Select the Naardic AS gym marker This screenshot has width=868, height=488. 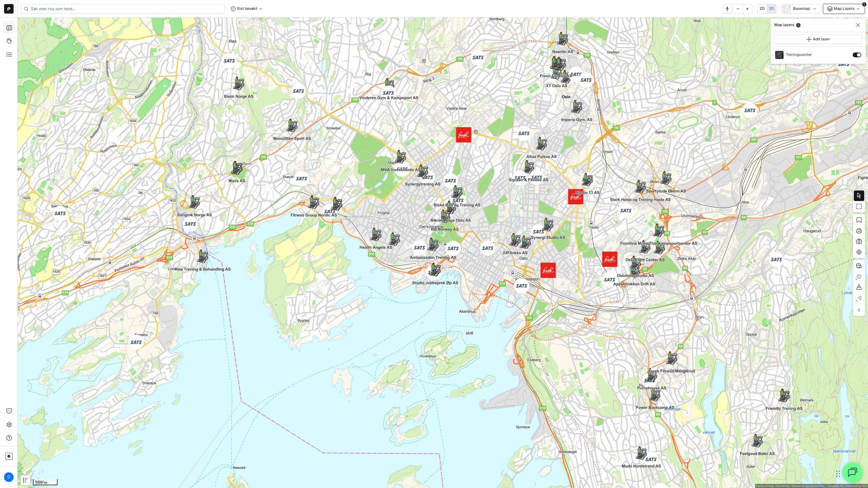tap(563, 39)
